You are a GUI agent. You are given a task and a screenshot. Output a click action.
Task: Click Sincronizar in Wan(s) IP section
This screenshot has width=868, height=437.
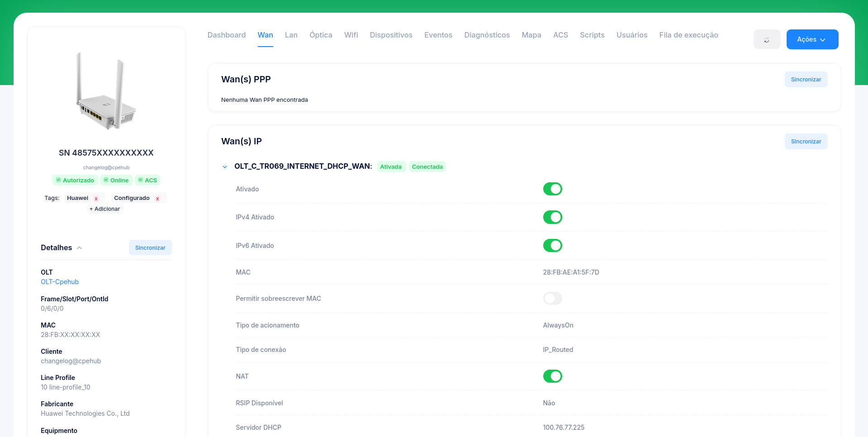(806, 142)
